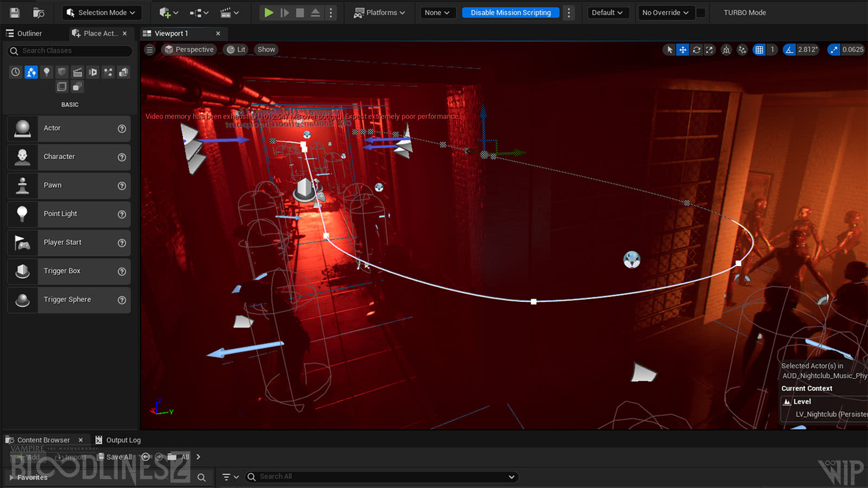
Task: Click the Recently Placed clock icon
Action: (16, 72)
